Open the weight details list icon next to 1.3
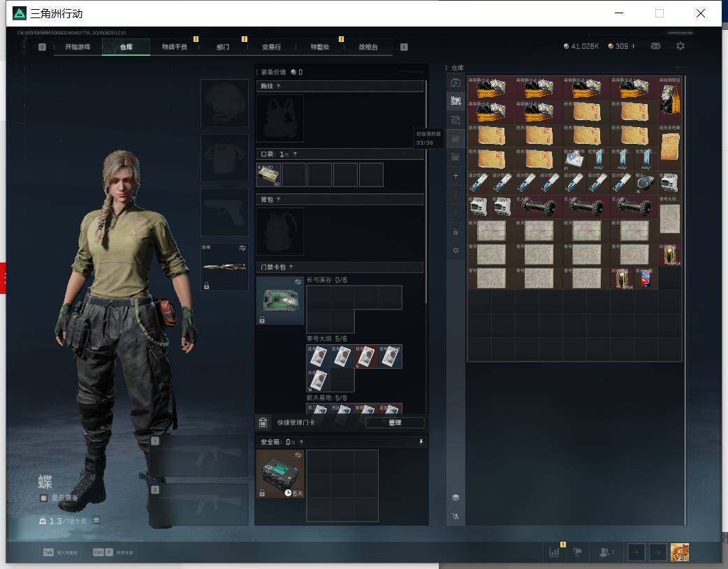The image size is (728, 569). (x=96, y=520)
